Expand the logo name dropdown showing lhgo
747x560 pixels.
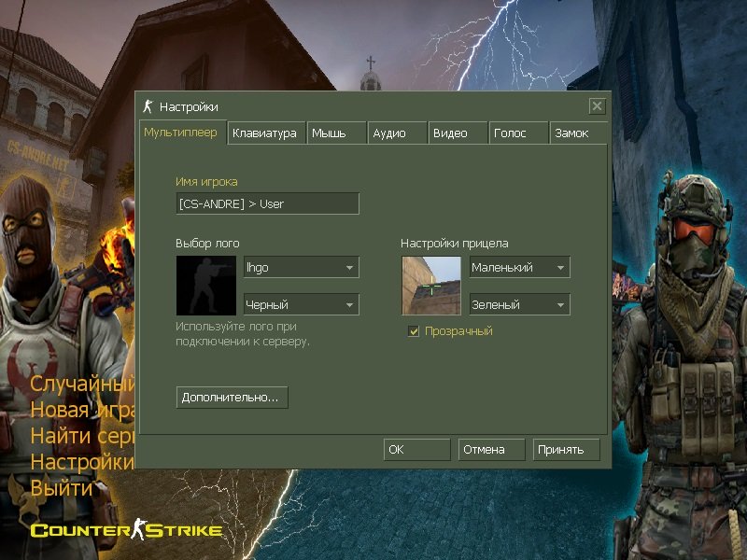(x=301, y=267)
